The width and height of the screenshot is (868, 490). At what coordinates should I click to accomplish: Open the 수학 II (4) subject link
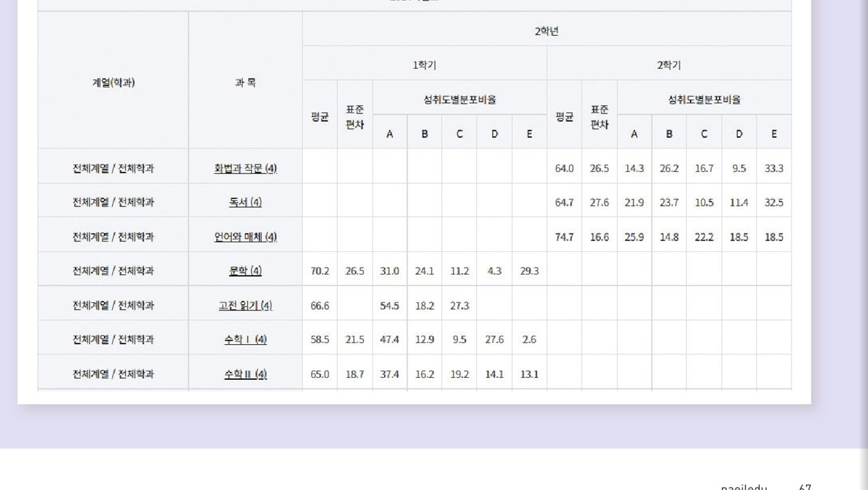pyautogui.click(x=245, y=374)
